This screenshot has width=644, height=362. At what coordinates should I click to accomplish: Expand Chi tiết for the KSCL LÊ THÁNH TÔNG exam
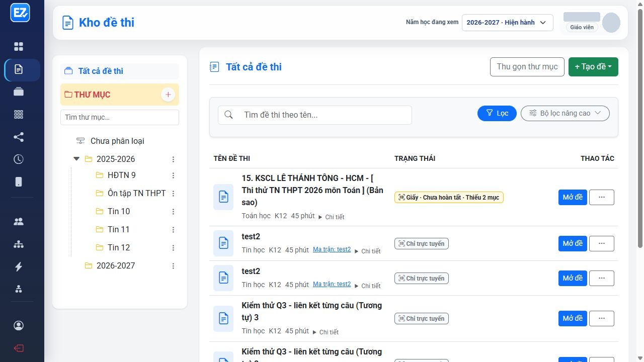tap(332, 217)
